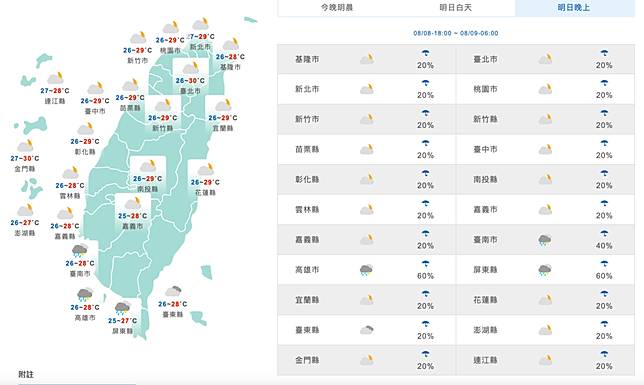The width and height of the screenshot is (644, 385).
Task: Click the map rain icon above 屏東縣
Action: click(x=122, y=308)
